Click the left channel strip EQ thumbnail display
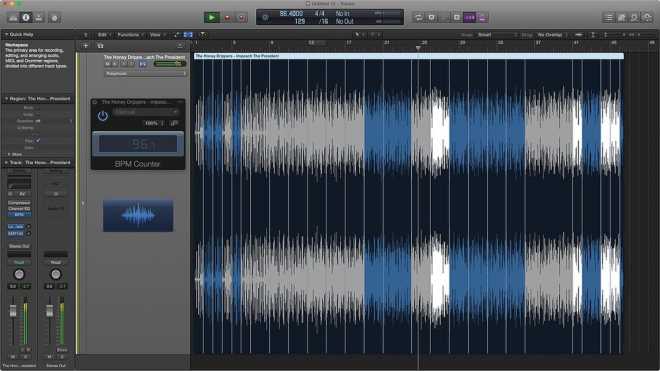 coord(19,183)
